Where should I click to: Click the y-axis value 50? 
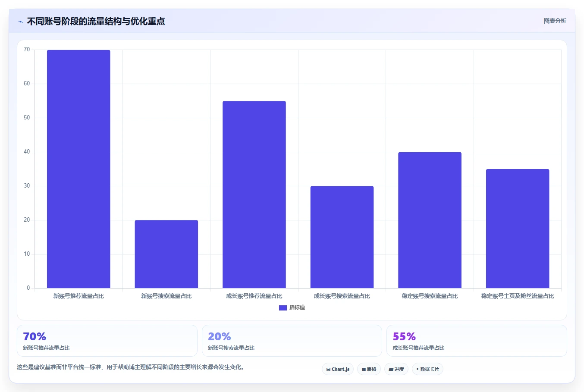(27, 118)
